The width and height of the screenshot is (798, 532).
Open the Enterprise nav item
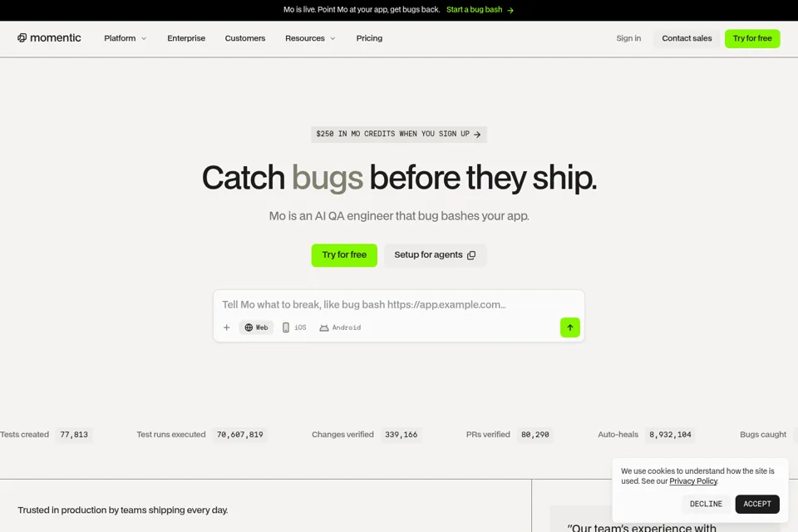186,38
